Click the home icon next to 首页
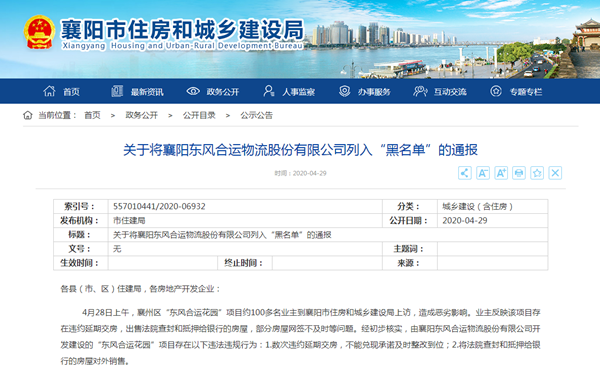This screenshot has height=370, width=600. tap(49, 91)
